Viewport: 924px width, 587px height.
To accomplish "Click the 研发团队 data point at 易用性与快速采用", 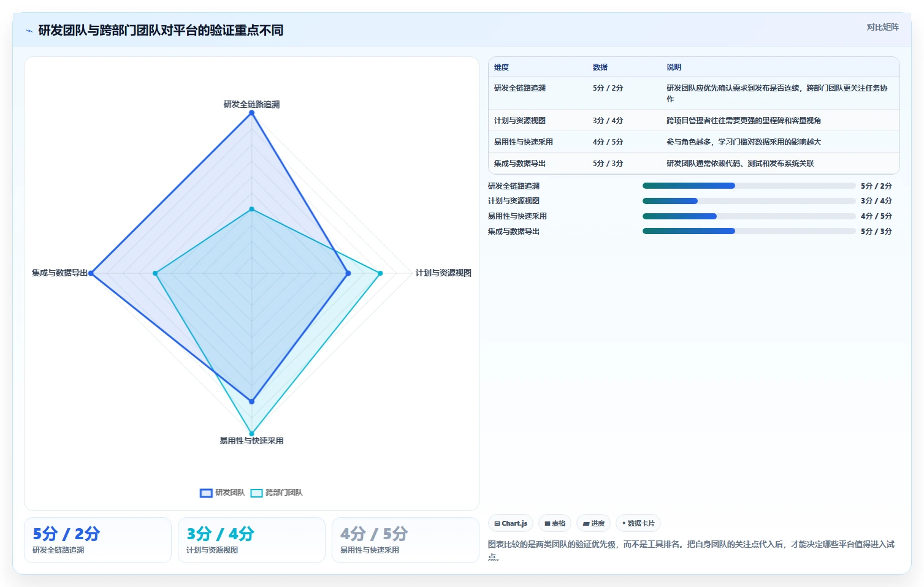I will tap(251, 401).
